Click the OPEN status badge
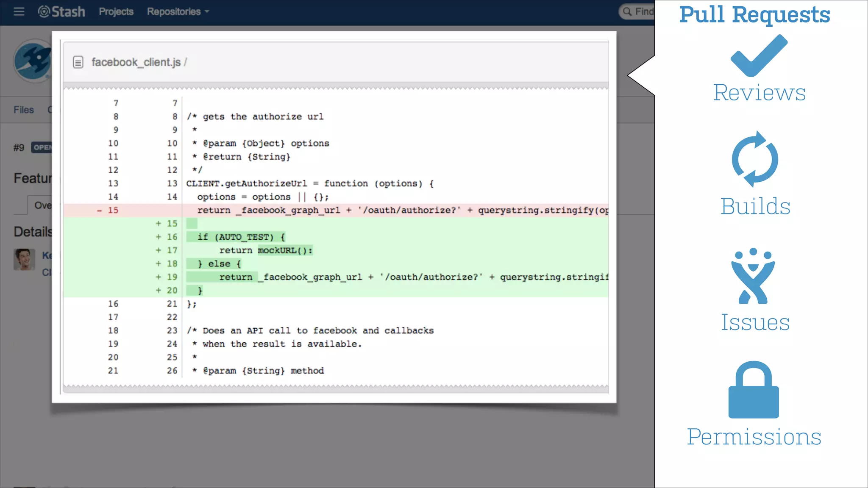This screenshot has height=488, width=868. click(42, 147)
